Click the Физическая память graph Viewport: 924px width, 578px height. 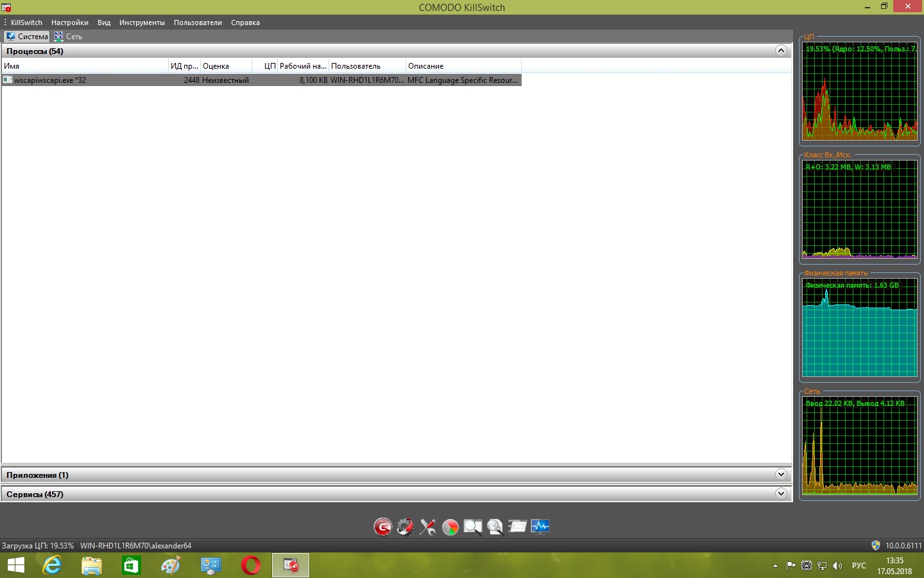[x=859, y=328]
